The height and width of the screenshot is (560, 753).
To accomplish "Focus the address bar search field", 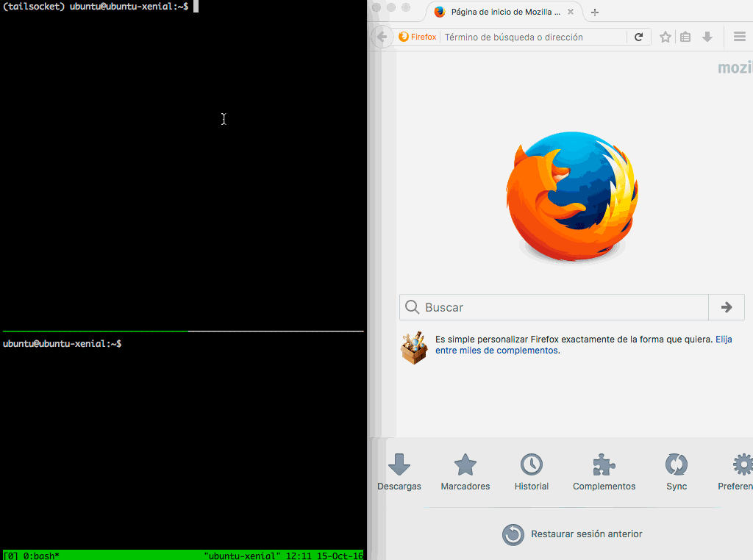I will 534,37.
